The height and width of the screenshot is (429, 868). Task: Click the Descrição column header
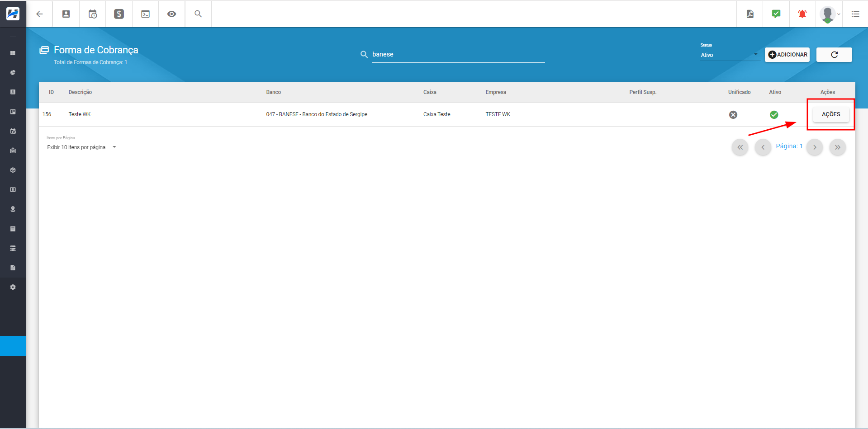click(x=80, y=92)
